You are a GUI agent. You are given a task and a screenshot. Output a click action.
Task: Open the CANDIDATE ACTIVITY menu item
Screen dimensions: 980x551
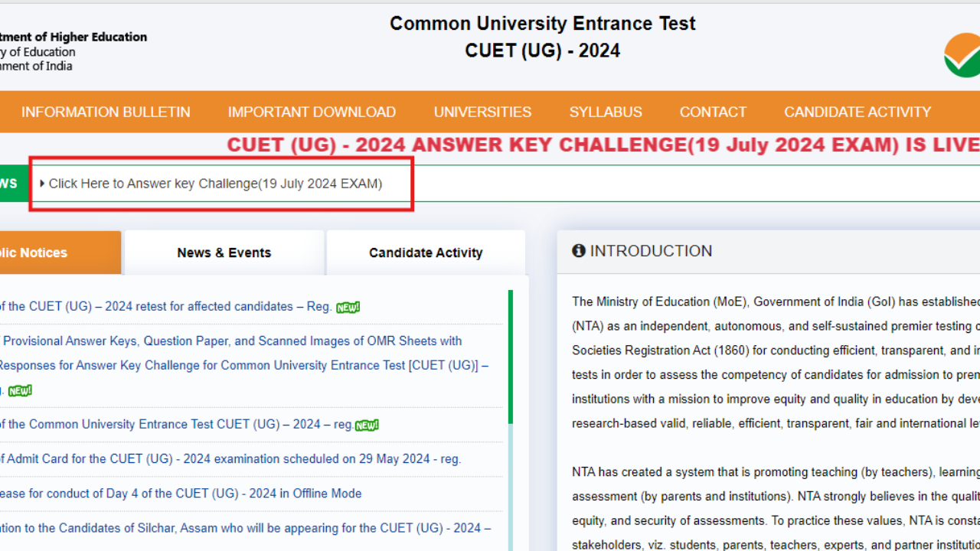[857, 112]
